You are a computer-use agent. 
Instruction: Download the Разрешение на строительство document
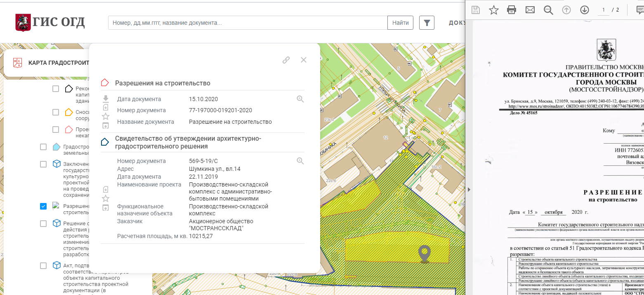pyautogui.click(x=106, y=99)
